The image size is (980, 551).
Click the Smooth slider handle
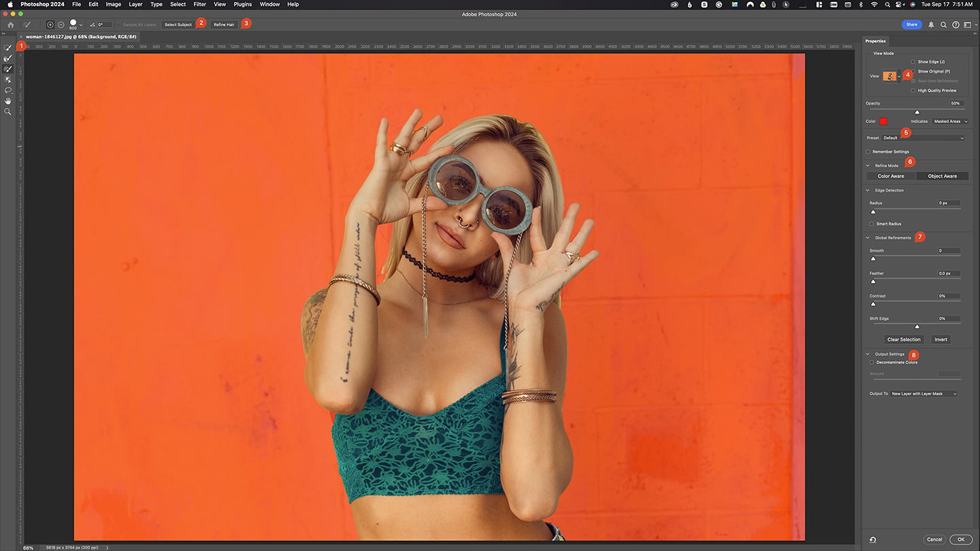(873, 258)
